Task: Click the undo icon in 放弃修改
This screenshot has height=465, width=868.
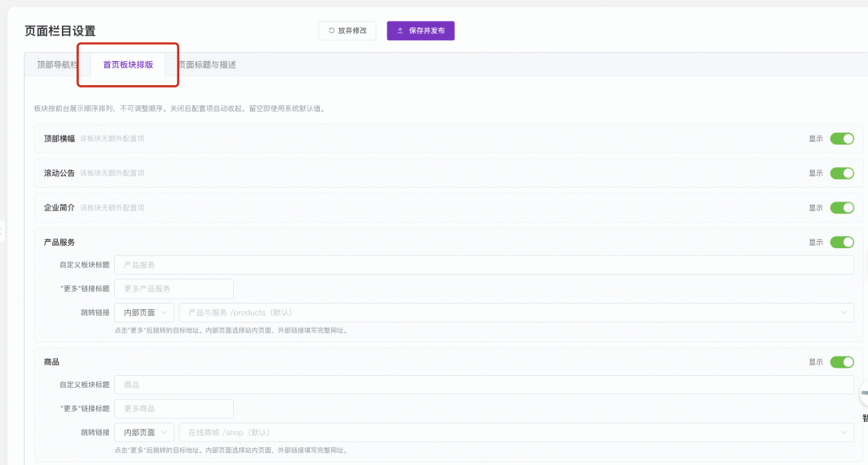Action: (331, 31)
